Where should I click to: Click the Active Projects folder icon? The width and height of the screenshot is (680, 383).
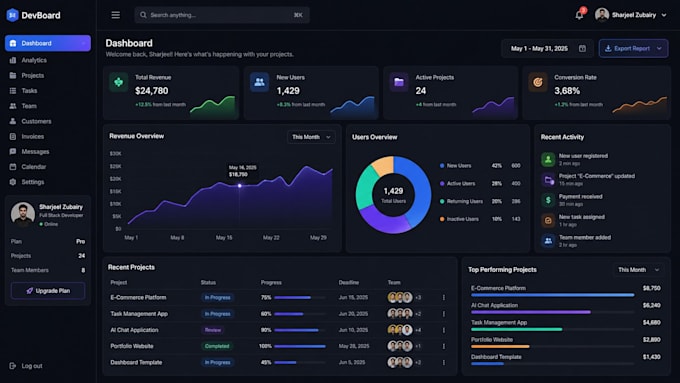399,82
